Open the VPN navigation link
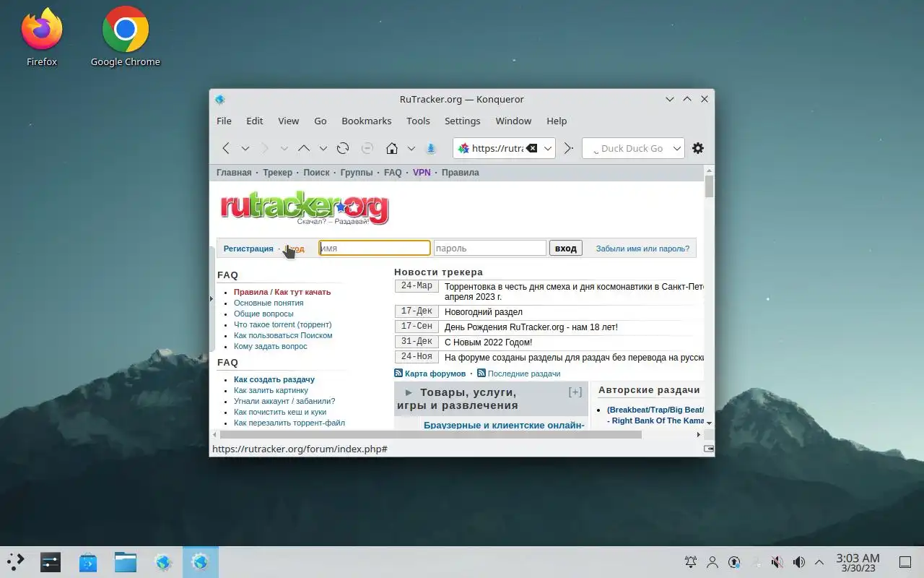 click(x=422, y=173)
